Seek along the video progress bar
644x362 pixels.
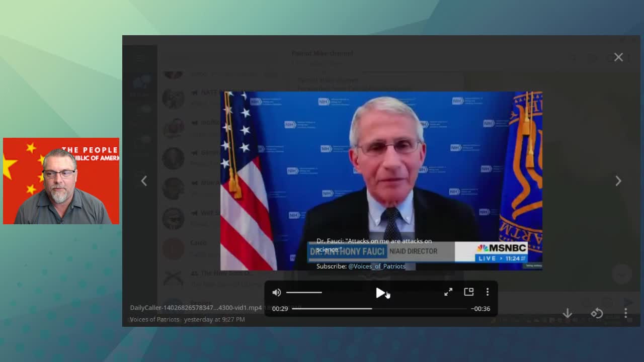coord(379,309)
